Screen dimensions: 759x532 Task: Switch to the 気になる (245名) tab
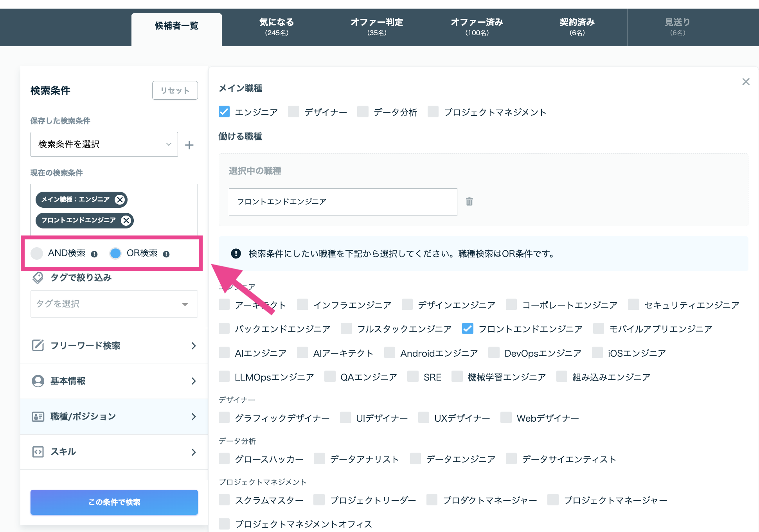(277, 27)
